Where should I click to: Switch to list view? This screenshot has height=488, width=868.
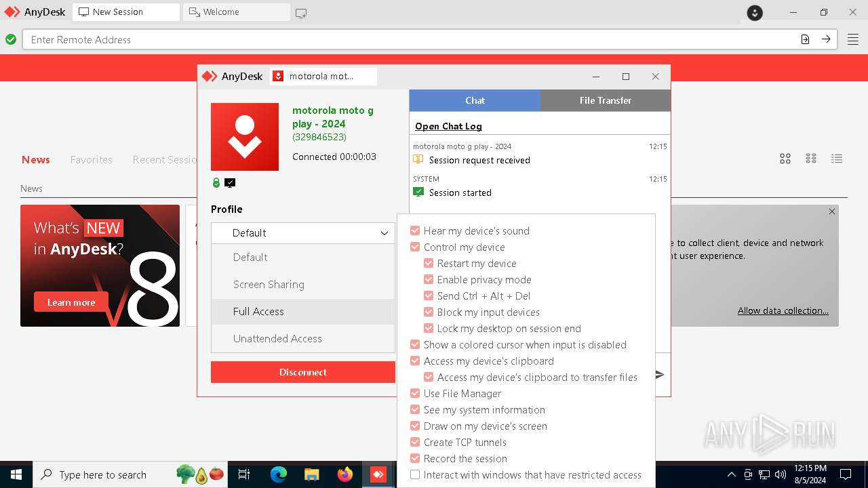pyautogui.click(x=837, y=159)
